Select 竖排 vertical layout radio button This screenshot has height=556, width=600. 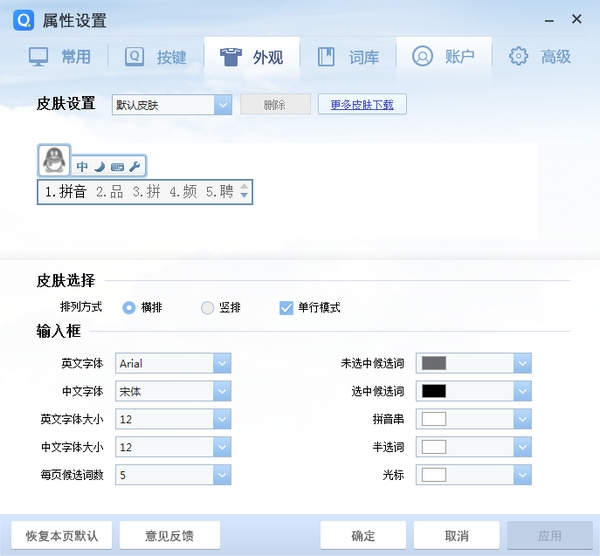[208, 308]
